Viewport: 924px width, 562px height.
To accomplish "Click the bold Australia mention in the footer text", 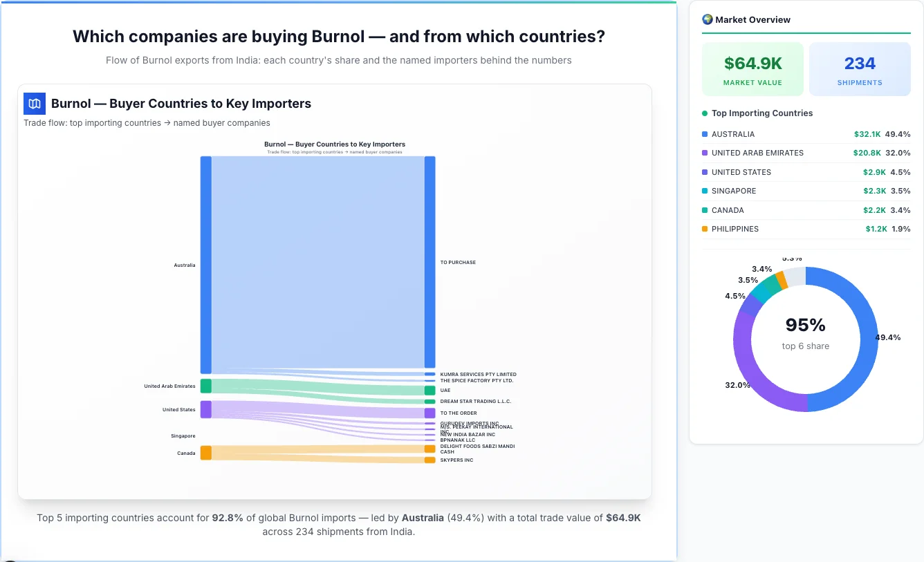I will 423,517.
